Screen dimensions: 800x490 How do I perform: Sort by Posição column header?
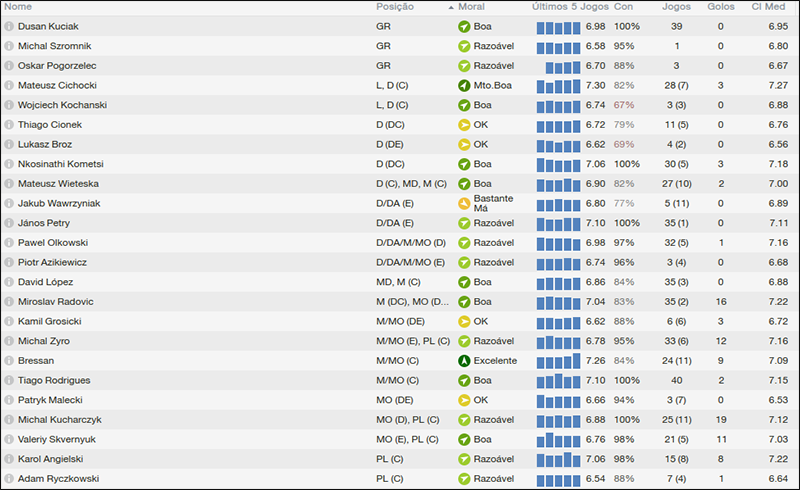pos(396,7)
